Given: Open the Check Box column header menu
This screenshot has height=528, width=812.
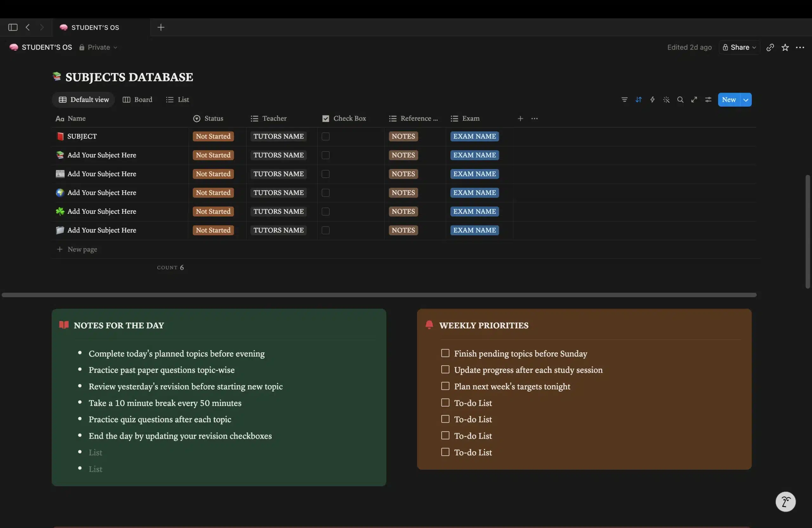Looking at the screenshot, I should tap(344, 118).
